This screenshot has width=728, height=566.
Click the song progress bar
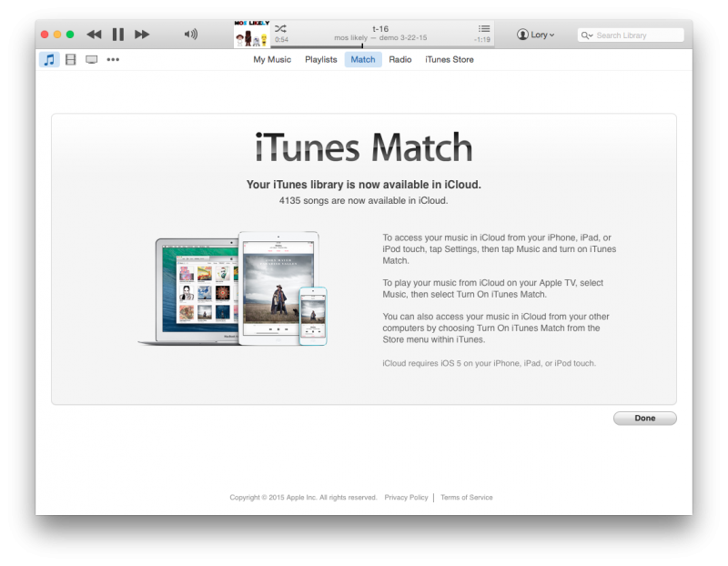[x=382, y=46]
